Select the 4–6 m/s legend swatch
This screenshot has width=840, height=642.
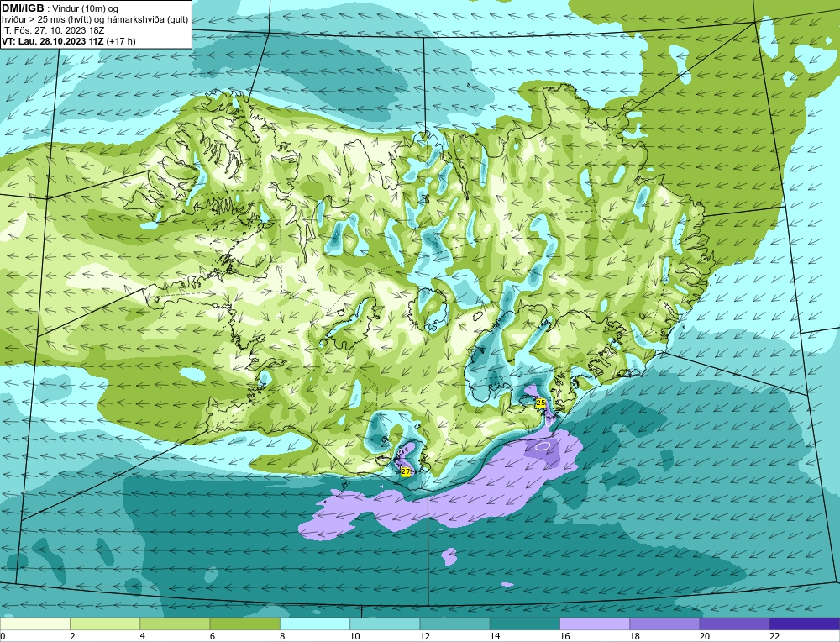click(176, 624)
